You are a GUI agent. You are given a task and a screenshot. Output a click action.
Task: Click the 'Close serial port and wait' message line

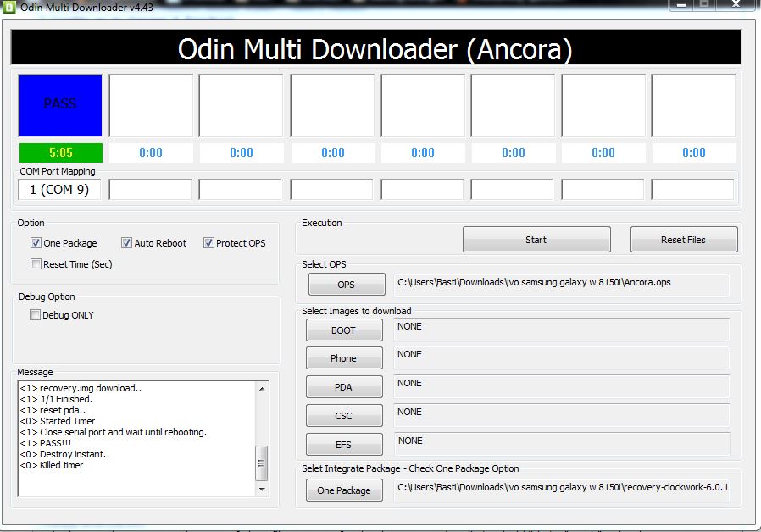[113, 432]
